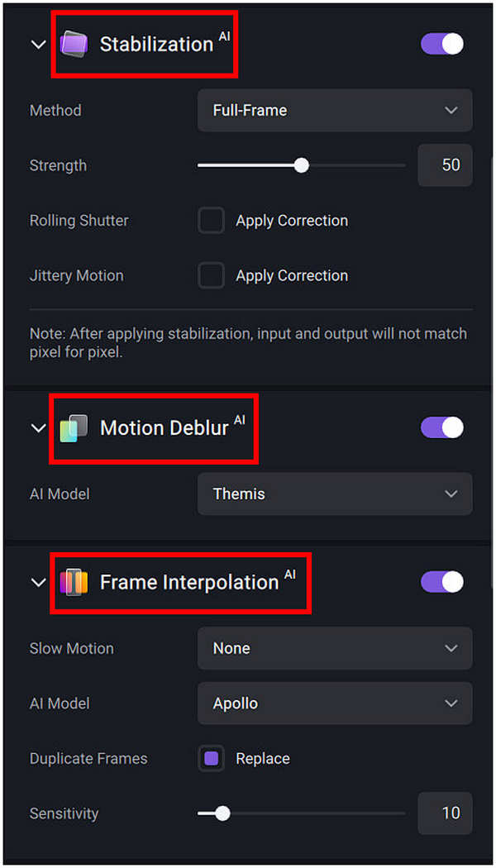Click the Stabilization purple frames icon
The height and width of the screenshot is (868, 496).
pos(75,44)
